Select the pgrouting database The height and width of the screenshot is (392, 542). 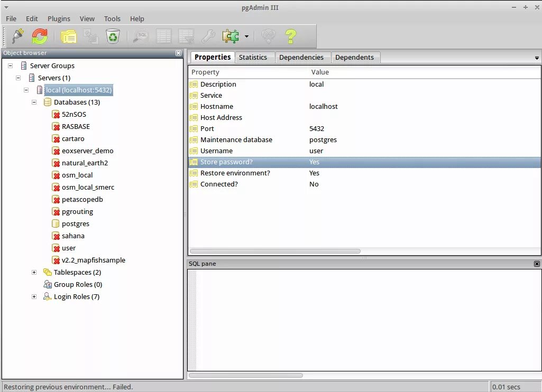[x=77, y=212]
